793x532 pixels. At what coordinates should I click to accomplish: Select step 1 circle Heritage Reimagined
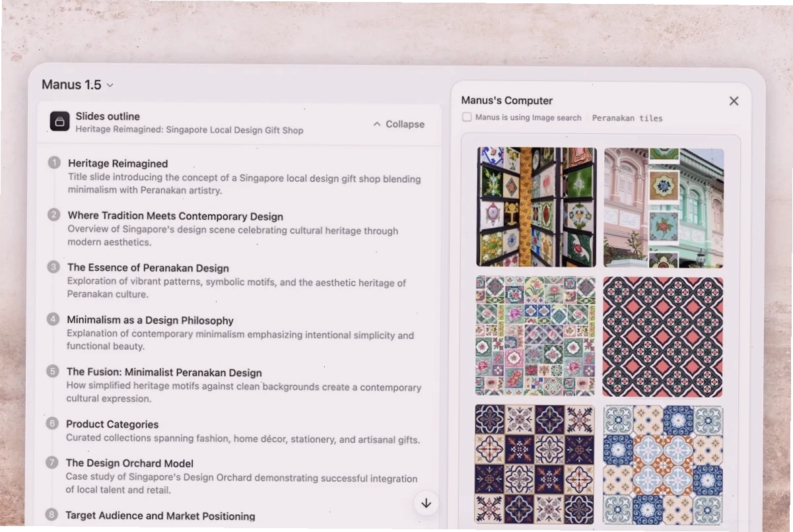(54, 163)
